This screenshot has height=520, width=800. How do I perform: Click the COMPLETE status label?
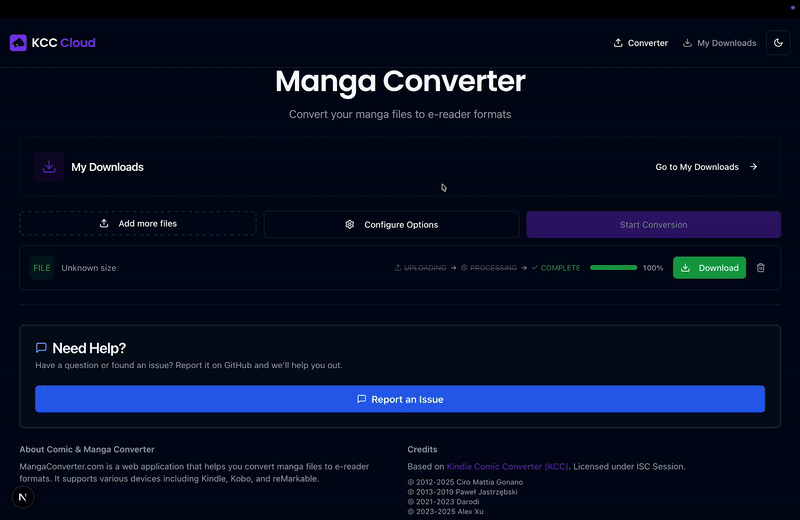556,268
